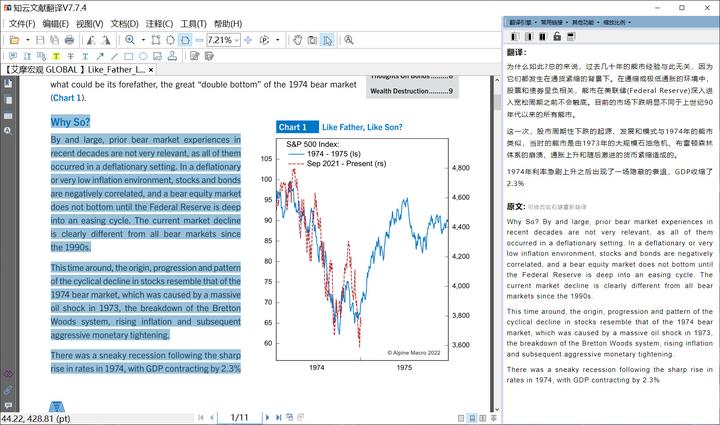
Task: Click the Print icon in the toolbar
Action: [x=68, y=40]
